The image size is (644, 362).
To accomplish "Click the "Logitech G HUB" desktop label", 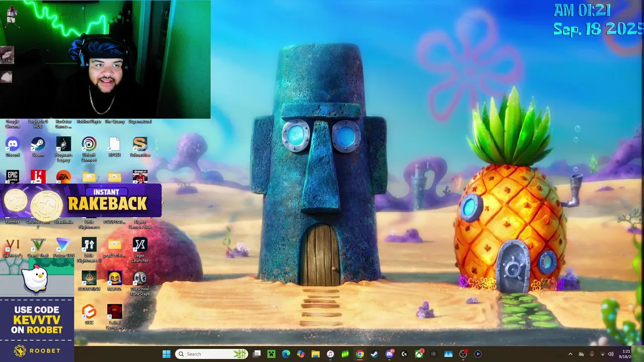I will pyautogui.click(x=38, y=124).
